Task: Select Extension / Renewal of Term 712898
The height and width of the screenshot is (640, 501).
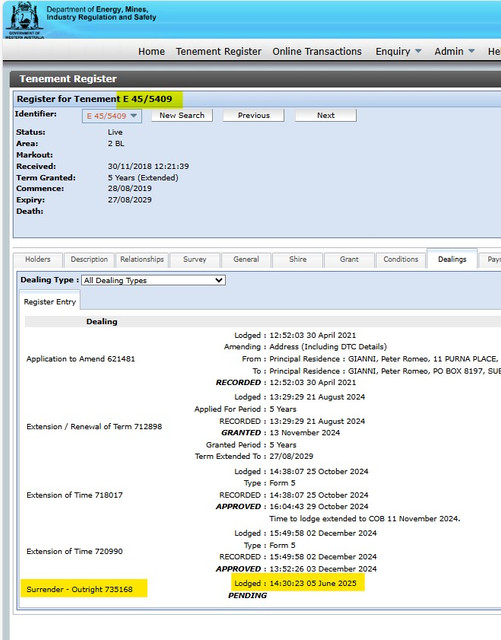Action: pyautogui.click(x=94, y=427)
